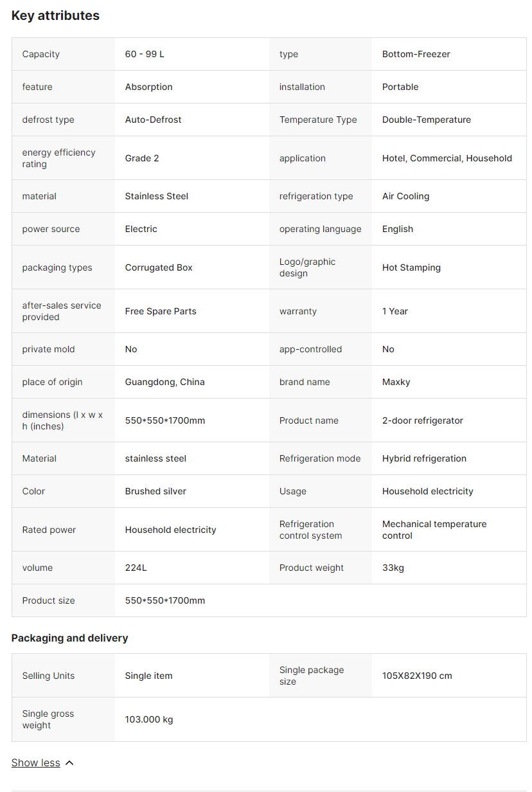This screenshot has height=792, width=532.
Task: Click the "Hotel, Commercial, Household" application value
Action: (x=447, y=158)
